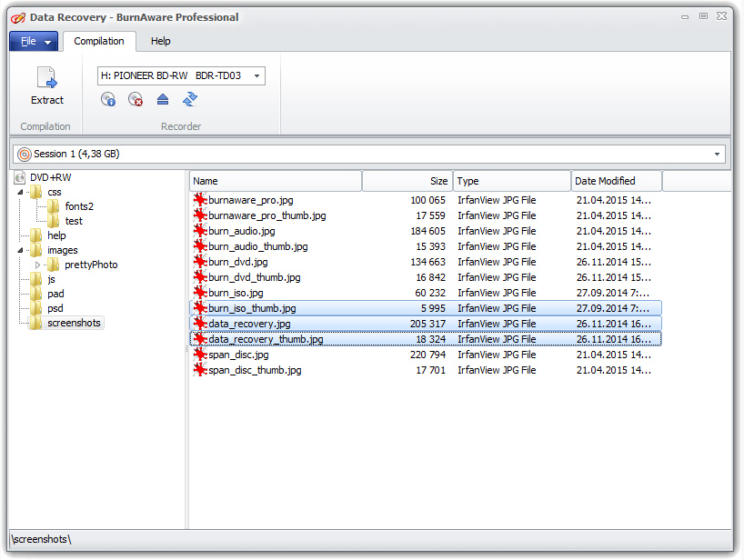
Task: Select the burn_audio_thumb.jpg file name
Action: pos(258,246)
